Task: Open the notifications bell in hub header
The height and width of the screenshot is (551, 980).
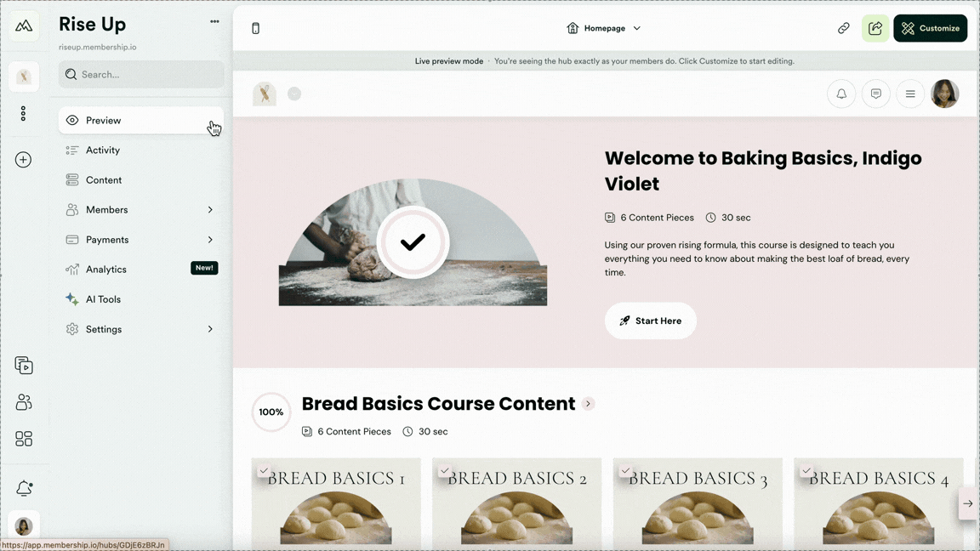Action: 841,94
